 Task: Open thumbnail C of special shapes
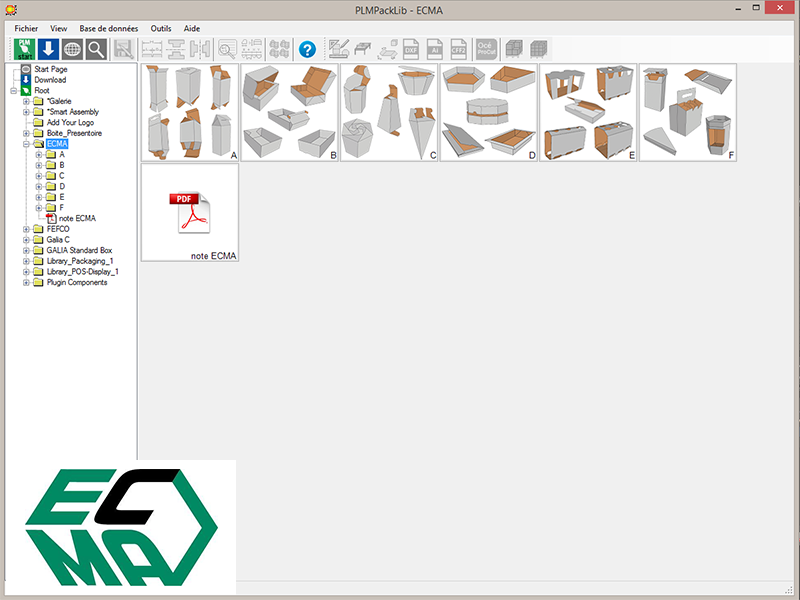pyautogui.click(x=389, y=112)
